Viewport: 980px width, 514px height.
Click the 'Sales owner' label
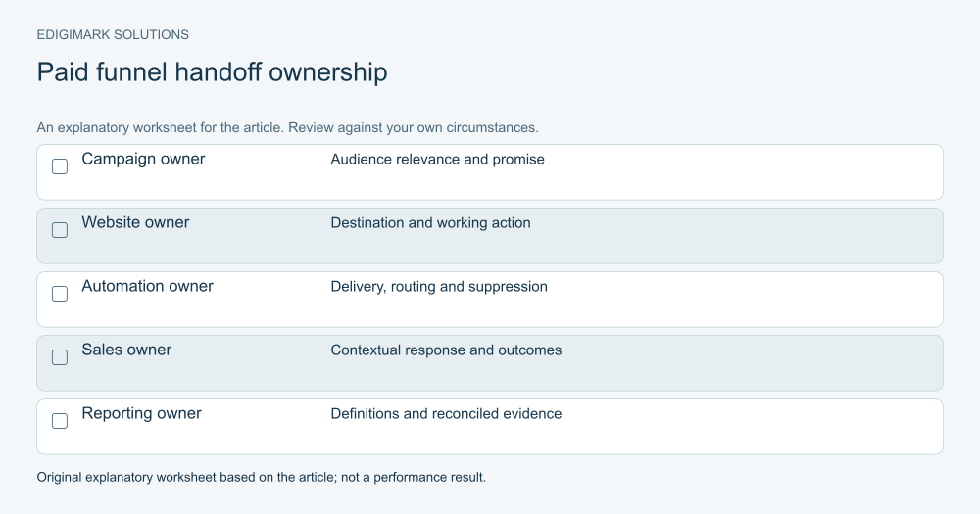[x=126, y=350]
